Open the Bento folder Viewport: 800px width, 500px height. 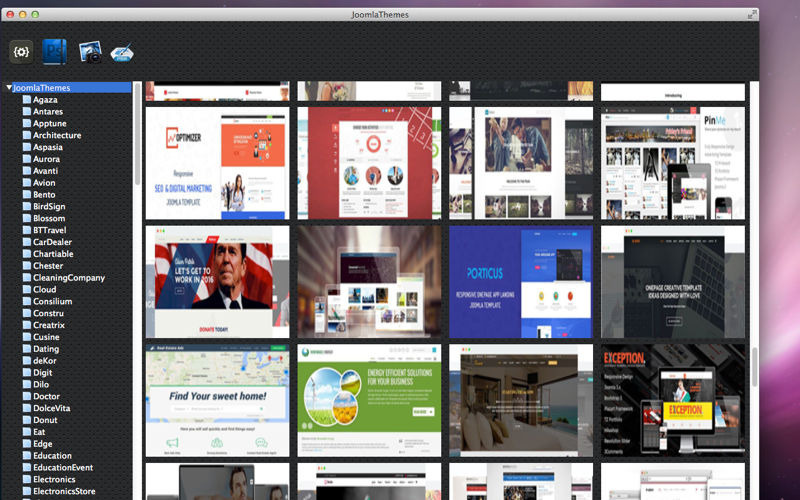[x=44, y=194]
